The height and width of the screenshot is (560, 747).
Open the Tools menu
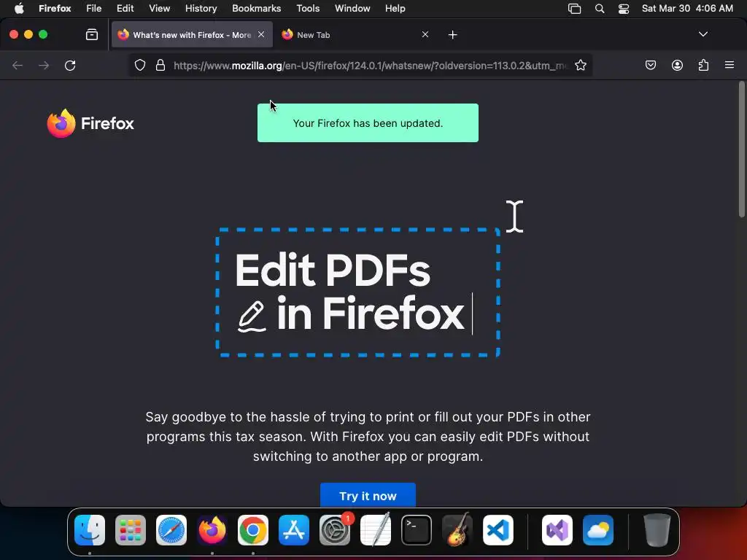[x=308, y=9]
